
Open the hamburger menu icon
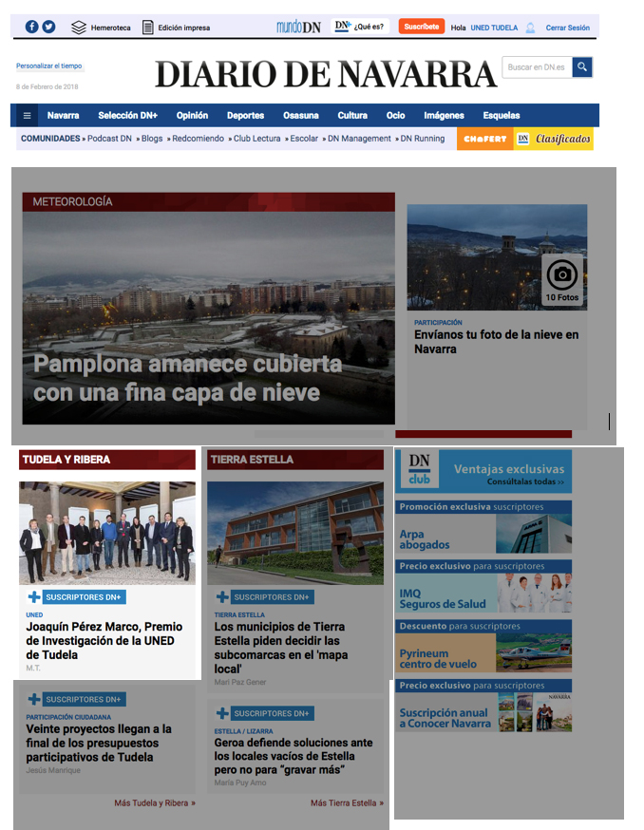point(27,116)
